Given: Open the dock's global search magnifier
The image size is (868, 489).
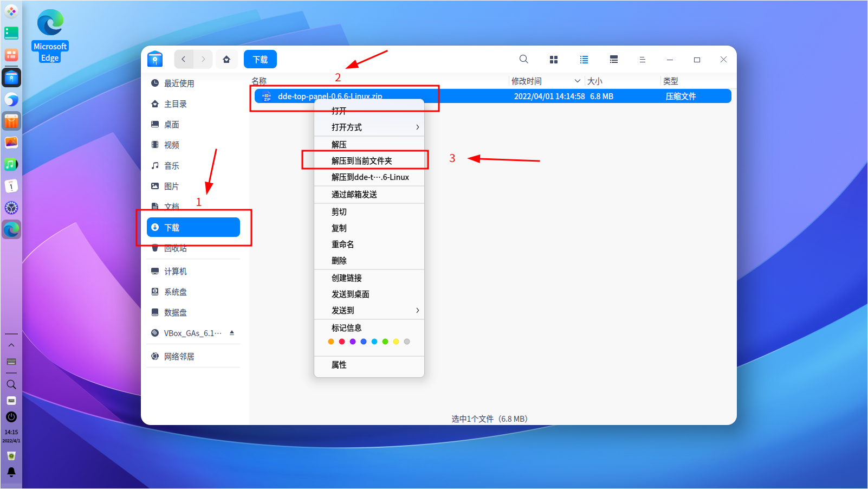Looking at the screenshot, I should (11, 384).
